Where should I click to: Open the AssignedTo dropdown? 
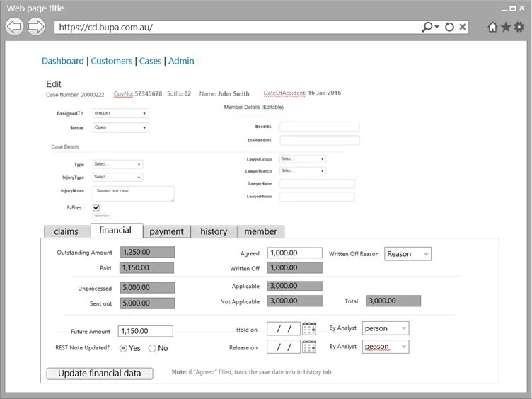click(x=121, y=113)
